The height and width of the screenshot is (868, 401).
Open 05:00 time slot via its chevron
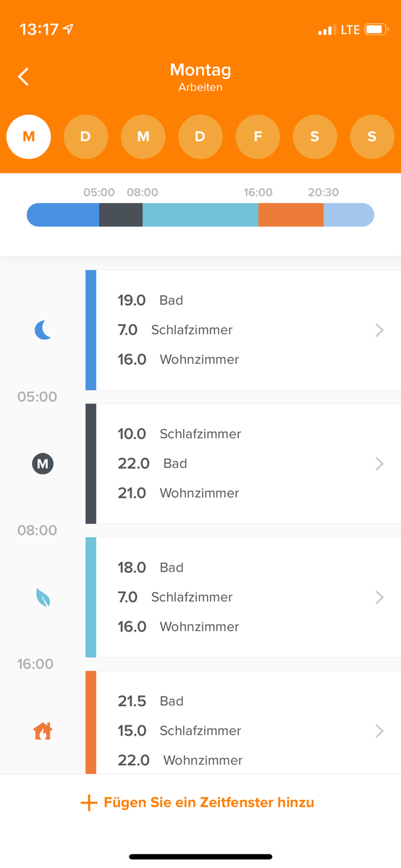379,464
